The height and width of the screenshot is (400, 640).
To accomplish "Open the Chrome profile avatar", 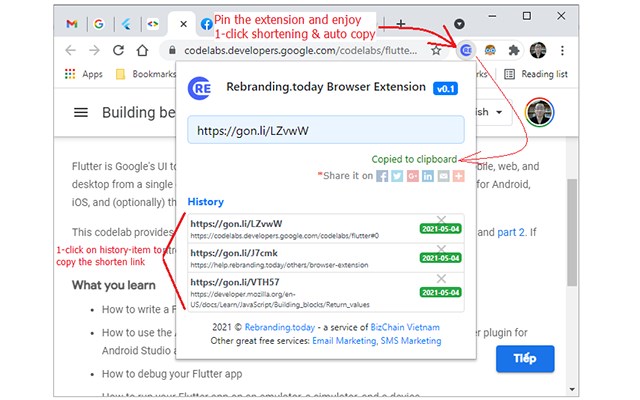I will point(538,50).
